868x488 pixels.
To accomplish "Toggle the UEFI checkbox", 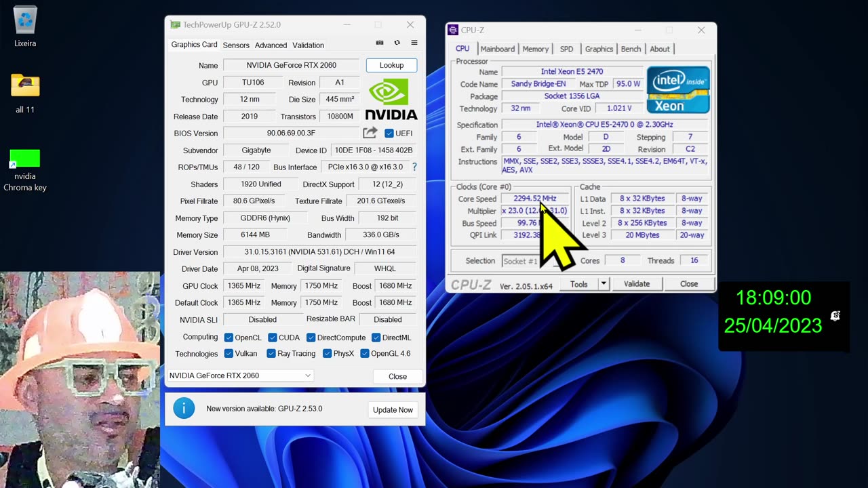I will click(x=389, y=134).
